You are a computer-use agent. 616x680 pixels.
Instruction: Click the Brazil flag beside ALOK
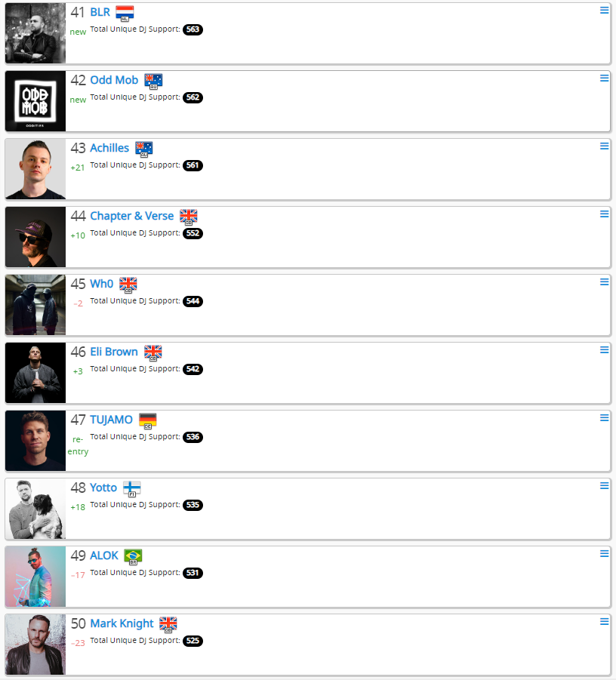click(x=133, y=557)
